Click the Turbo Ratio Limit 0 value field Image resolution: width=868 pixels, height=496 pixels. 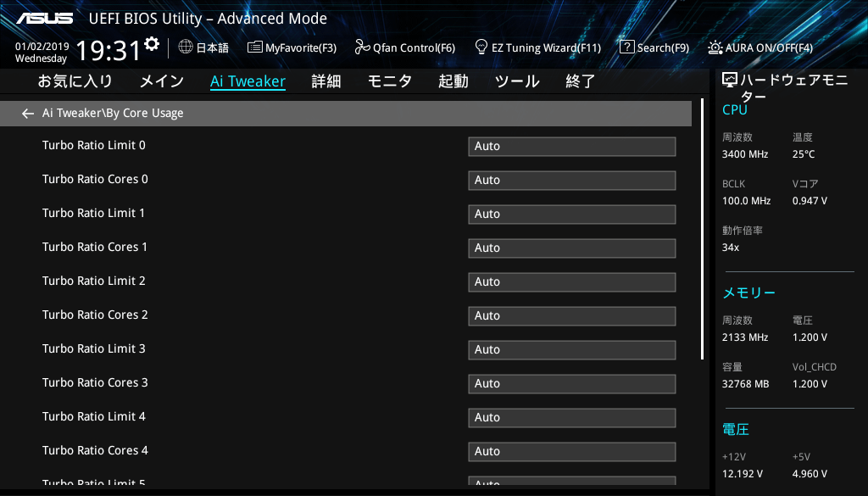click(x=572, y=147)
